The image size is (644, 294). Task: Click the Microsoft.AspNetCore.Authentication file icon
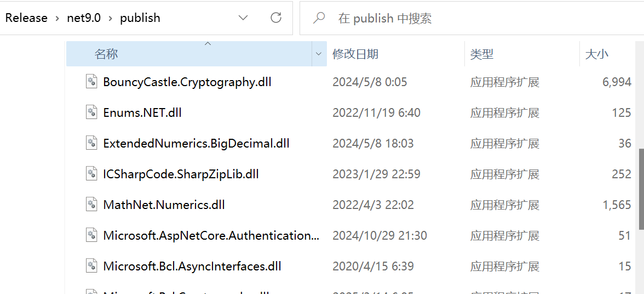tap(91, 235)
